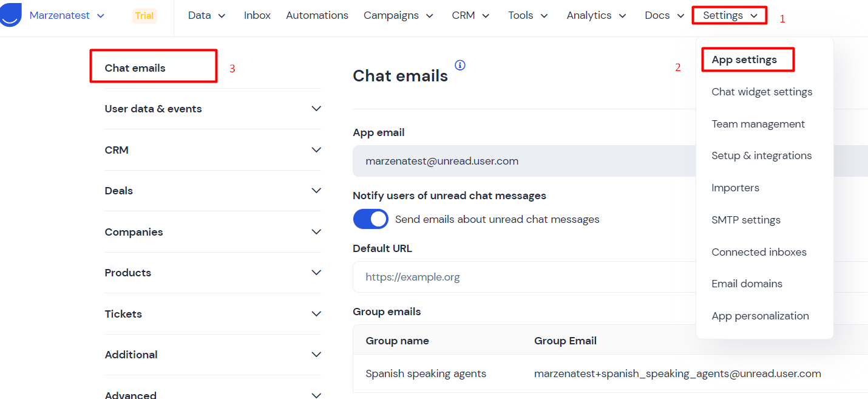Expand the Tickets sidebar section
868x399 pixels.
point(212,314)
